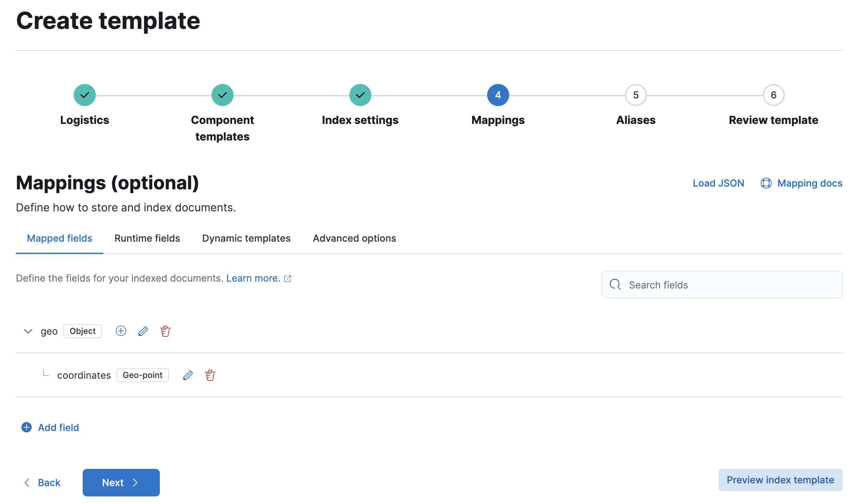The image size is (853, 504).
Task: Open the Dynamic templates tab
Action: tap(246, 238)
